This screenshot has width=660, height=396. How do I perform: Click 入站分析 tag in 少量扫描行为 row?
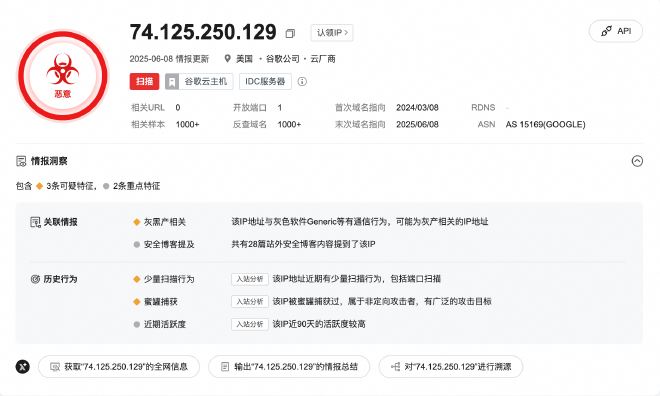click(250, 279)
